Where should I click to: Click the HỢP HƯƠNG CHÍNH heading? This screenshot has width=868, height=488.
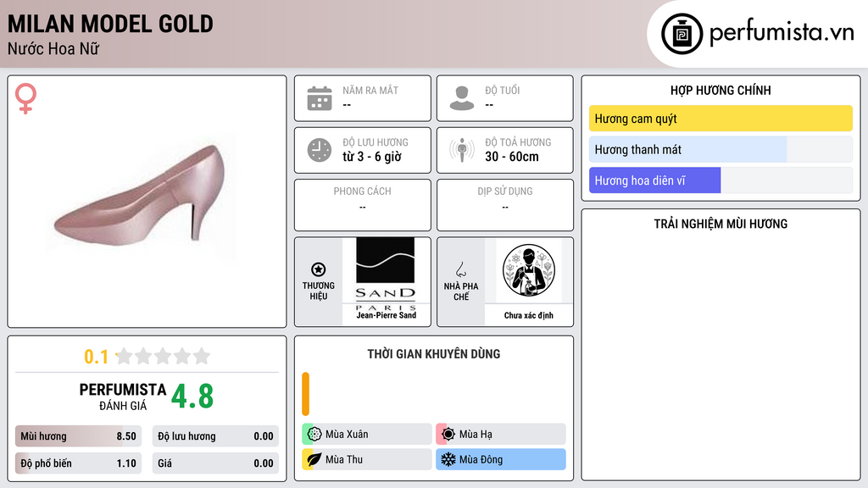pyautogui.click(x=721, y=90)
